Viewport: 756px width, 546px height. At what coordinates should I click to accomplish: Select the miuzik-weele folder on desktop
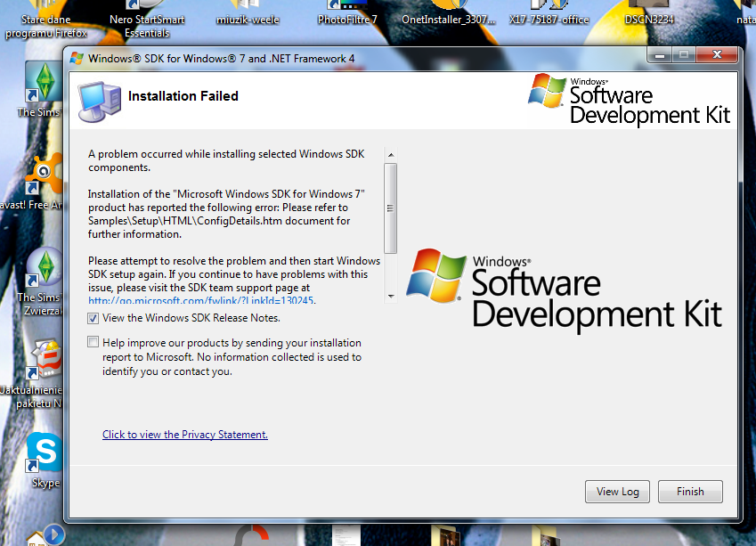coord(248,13)
